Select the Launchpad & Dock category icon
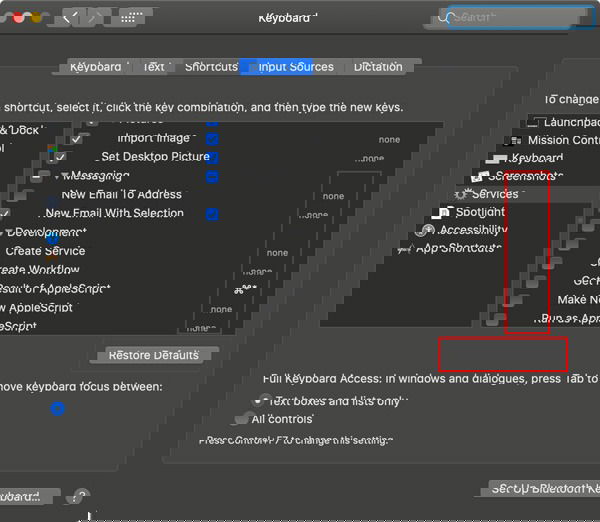 (x=532, y=122)
